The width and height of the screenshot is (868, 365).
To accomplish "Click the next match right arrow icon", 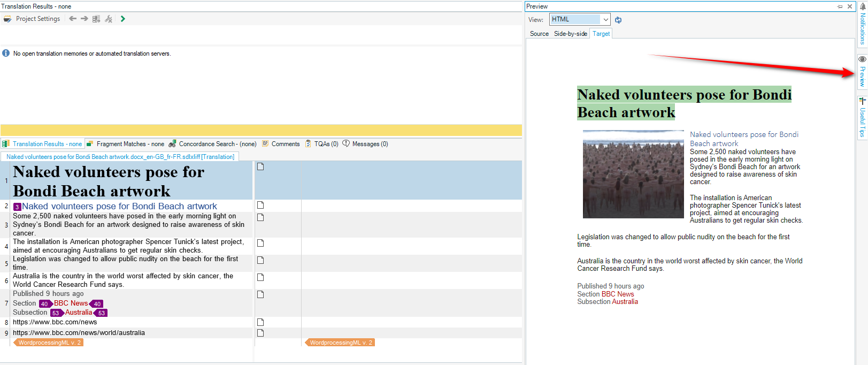I will [85, 19].
